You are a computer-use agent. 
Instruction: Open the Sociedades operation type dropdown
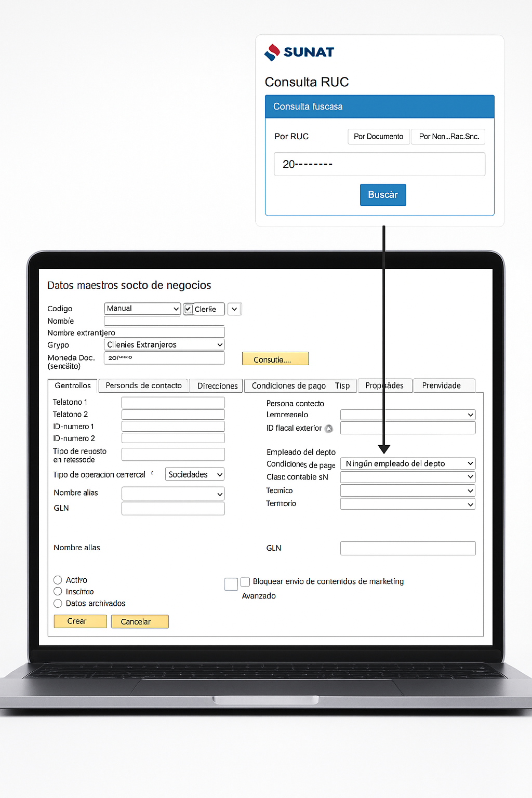pos(195,474)
